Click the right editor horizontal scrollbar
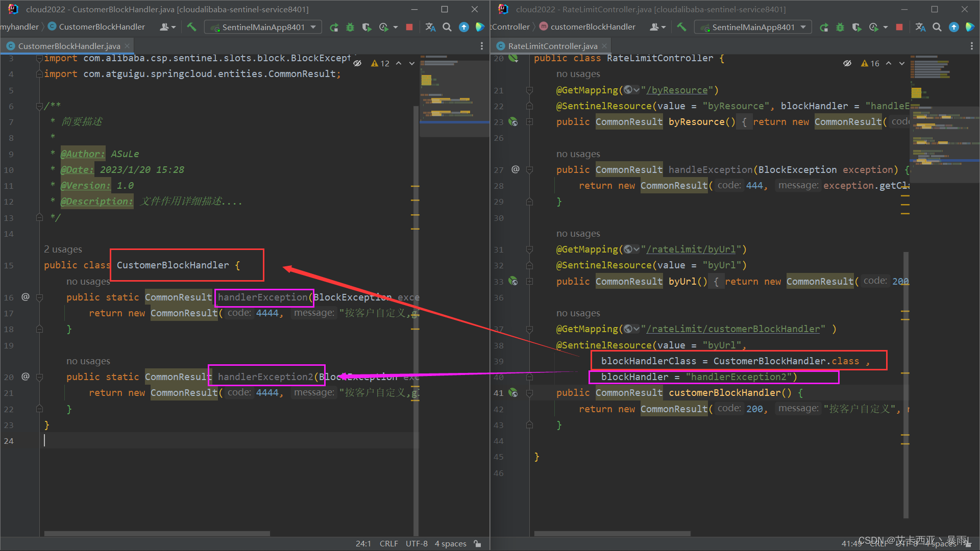The image size is (980, 551). point(612,534)
